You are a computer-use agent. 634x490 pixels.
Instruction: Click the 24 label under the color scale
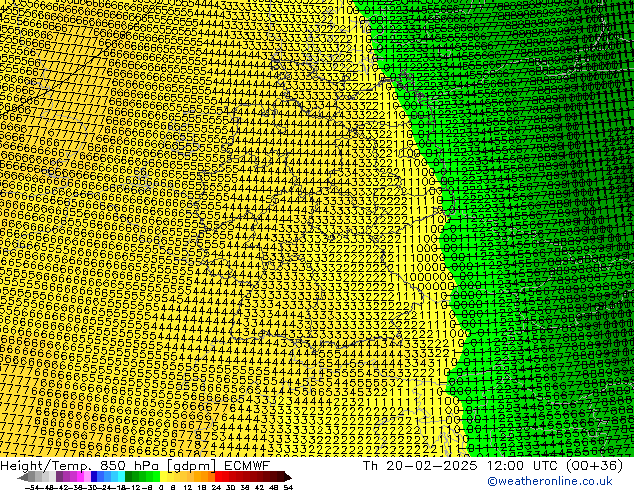(x=216, y=487)
